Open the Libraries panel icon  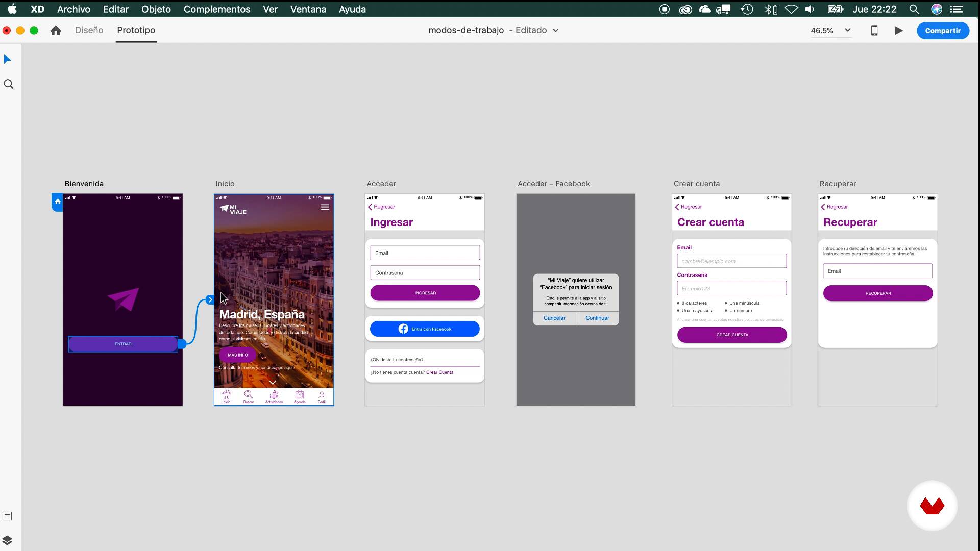coord(8,516)
